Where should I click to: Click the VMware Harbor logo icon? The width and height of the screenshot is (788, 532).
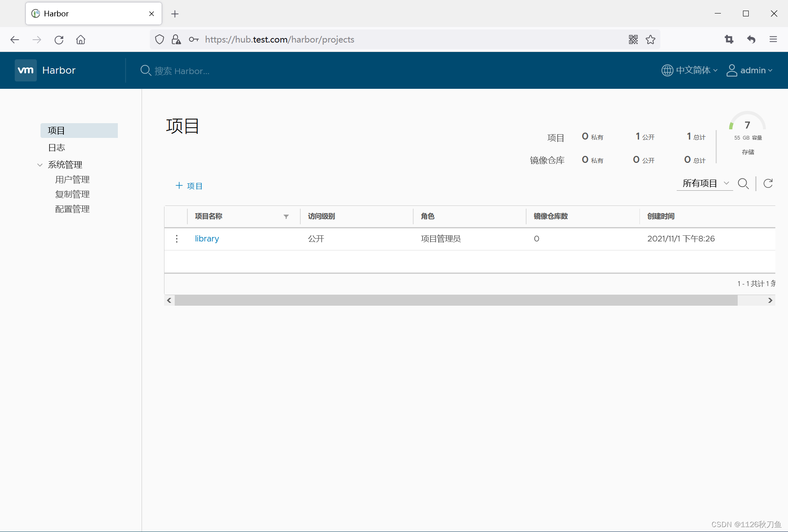pos(26,70)
